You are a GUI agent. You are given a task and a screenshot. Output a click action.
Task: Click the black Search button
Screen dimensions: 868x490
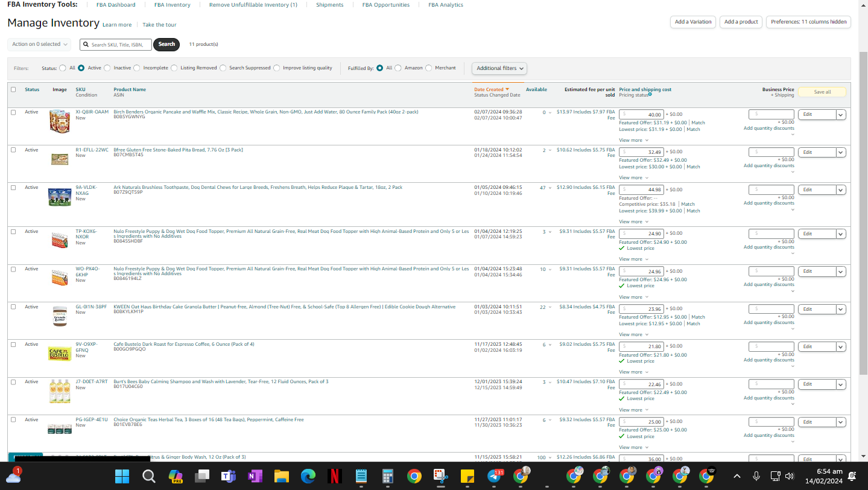(166, 44)
